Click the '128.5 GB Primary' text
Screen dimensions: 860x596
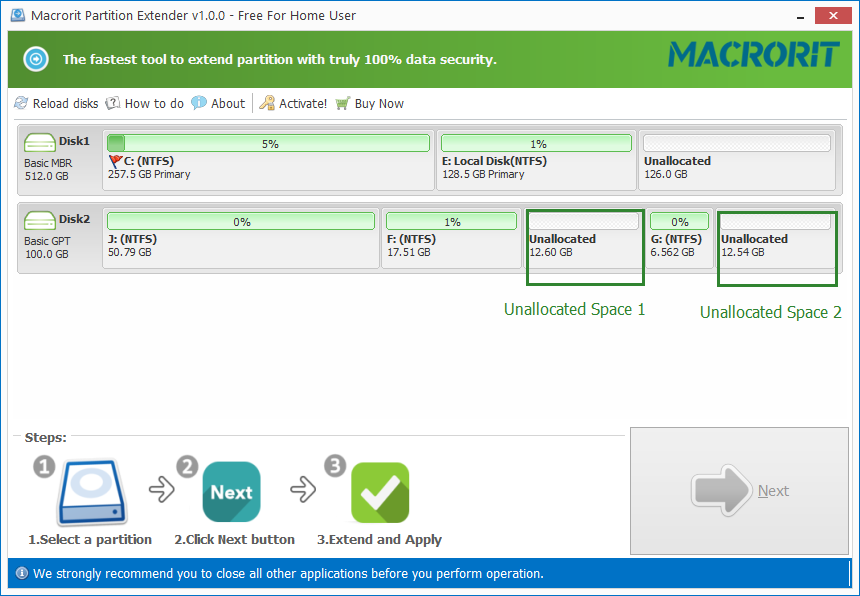click(x=483, y=174)
